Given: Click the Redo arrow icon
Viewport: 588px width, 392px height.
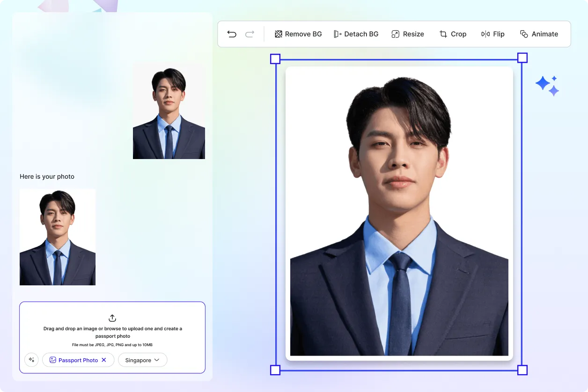Looking at the screenshot, I should (x=249, y=34).
